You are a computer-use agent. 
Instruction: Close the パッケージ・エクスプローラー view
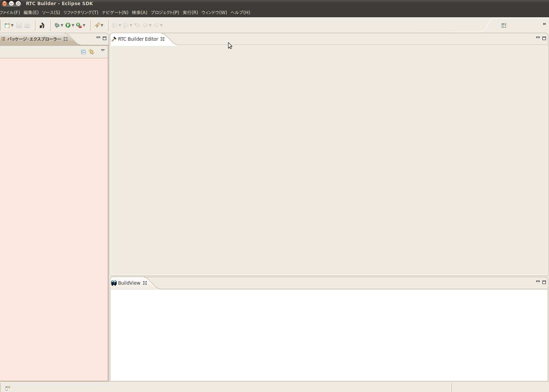66,39
